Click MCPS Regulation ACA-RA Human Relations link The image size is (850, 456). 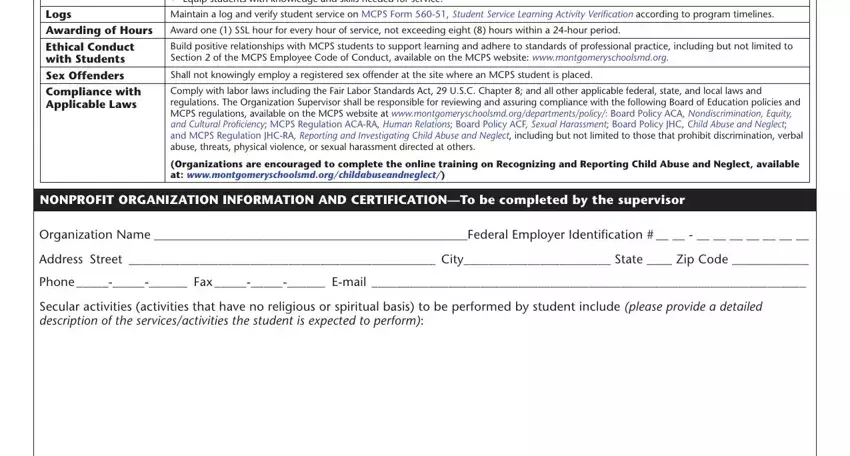point(359,124)
